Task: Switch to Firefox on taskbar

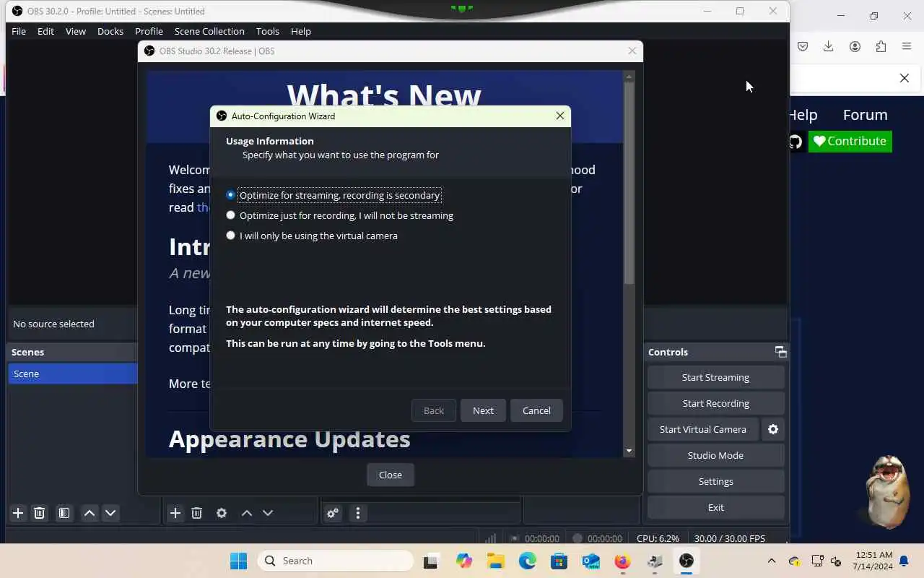Action: (622, 561)
